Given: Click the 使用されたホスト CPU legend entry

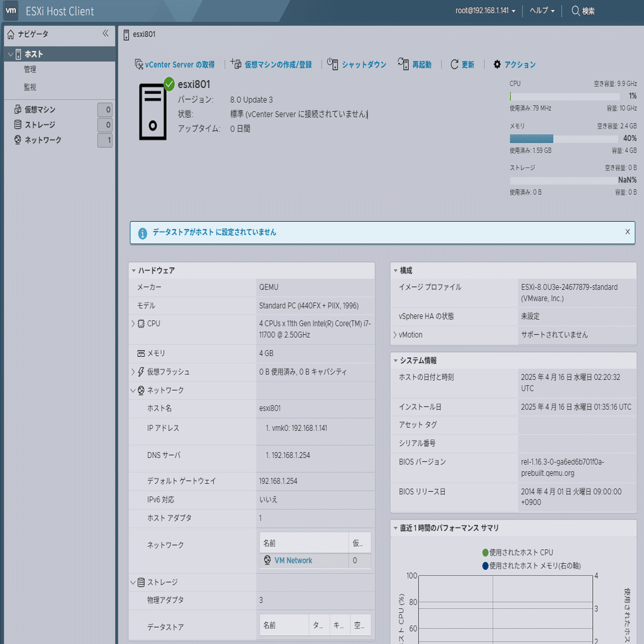Looking at the screenshot, I should coord(518,553).
